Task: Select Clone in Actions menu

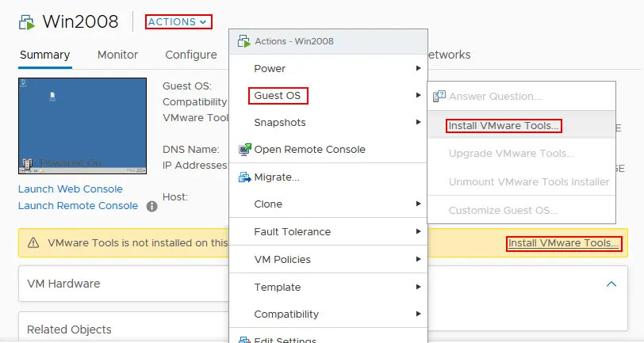Action: coord(328,204)
